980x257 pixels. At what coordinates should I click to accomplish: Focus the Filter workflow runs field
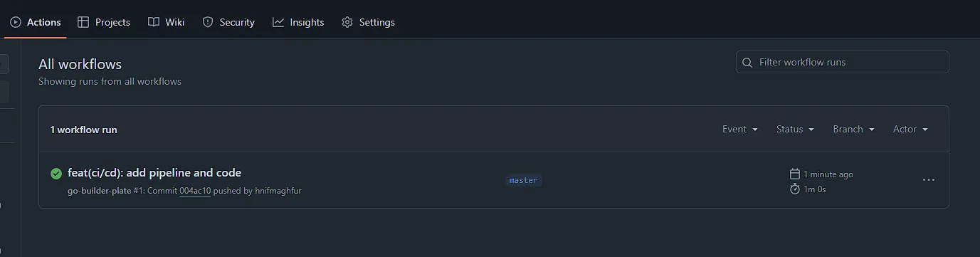pyautogui.click(x=843, y=62)
